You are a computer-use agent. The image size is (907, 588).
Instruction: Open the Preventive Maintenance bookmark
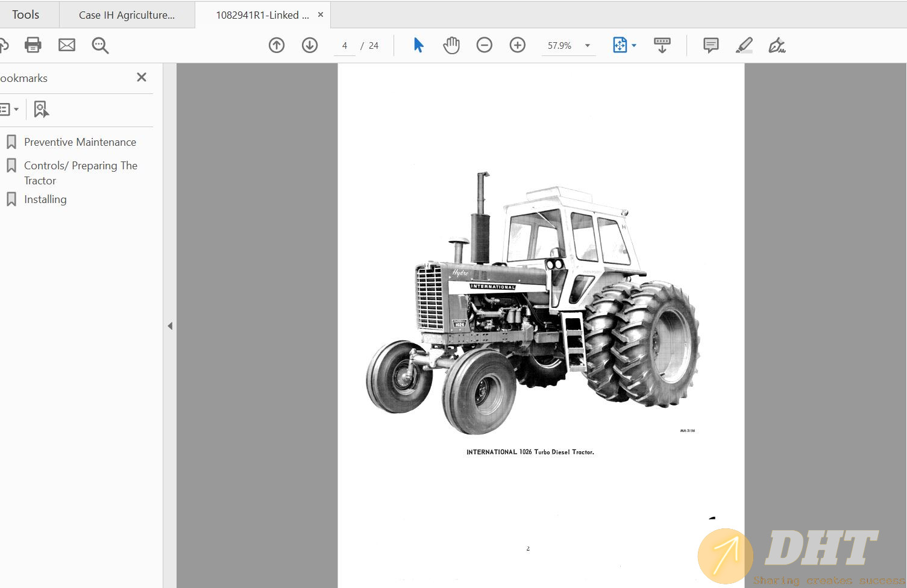click(x=80, y=142)
